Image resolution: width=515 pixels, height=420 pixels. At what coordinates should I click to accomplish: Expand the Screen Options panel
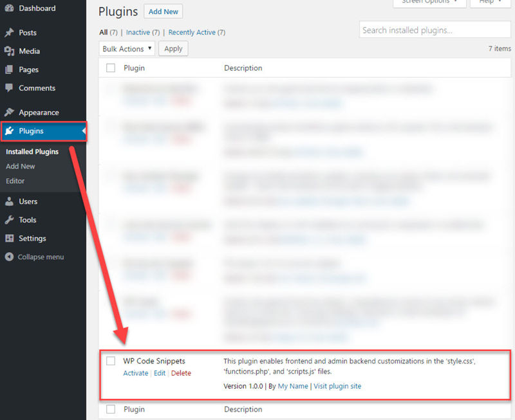click(429, 2)
